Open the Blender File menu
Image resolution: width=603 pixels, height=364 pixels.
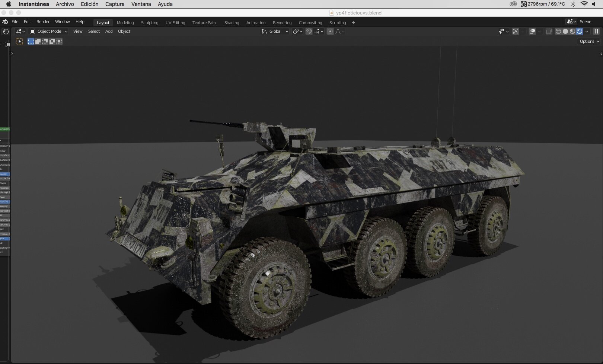pyautogui.click(x=15, y=22)
